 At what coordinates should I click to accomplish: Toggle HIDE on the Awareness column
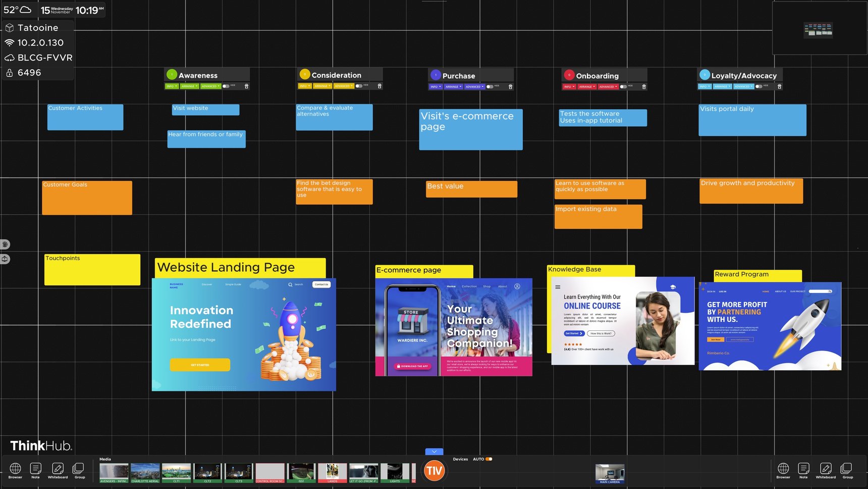click(x=226, y=86)
